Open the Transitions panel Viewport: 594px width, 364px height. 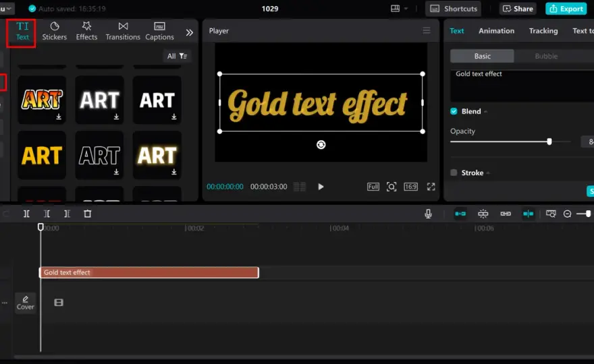(x=123, y=32)
